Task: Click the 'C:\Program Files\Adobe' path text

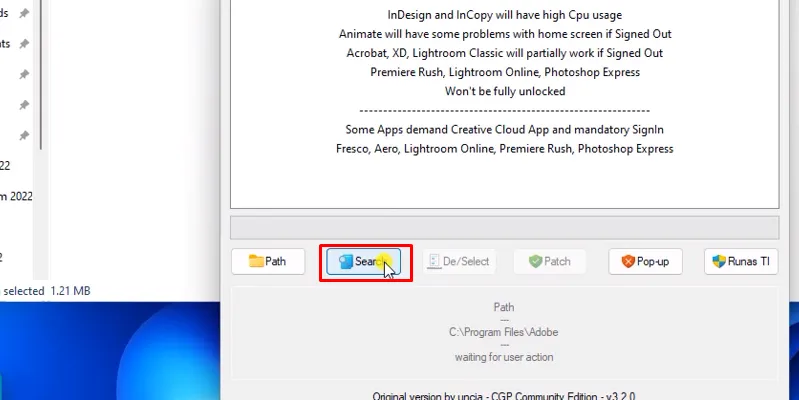Action: point(504,332)
